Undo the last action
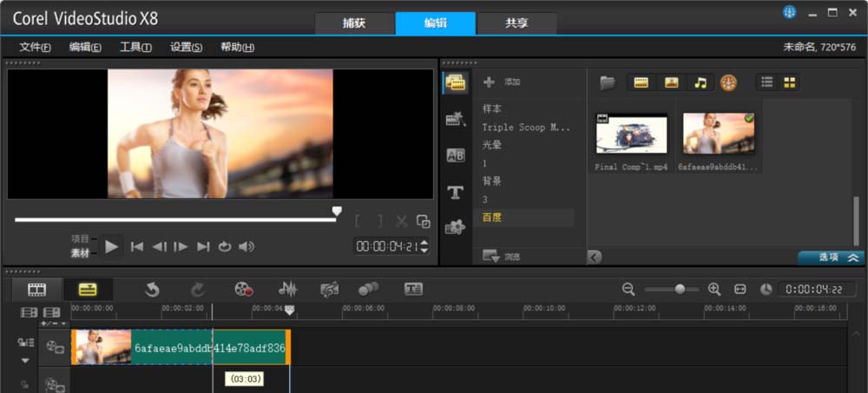This screenshot has width=868, height=393. (x=152, y=289)
